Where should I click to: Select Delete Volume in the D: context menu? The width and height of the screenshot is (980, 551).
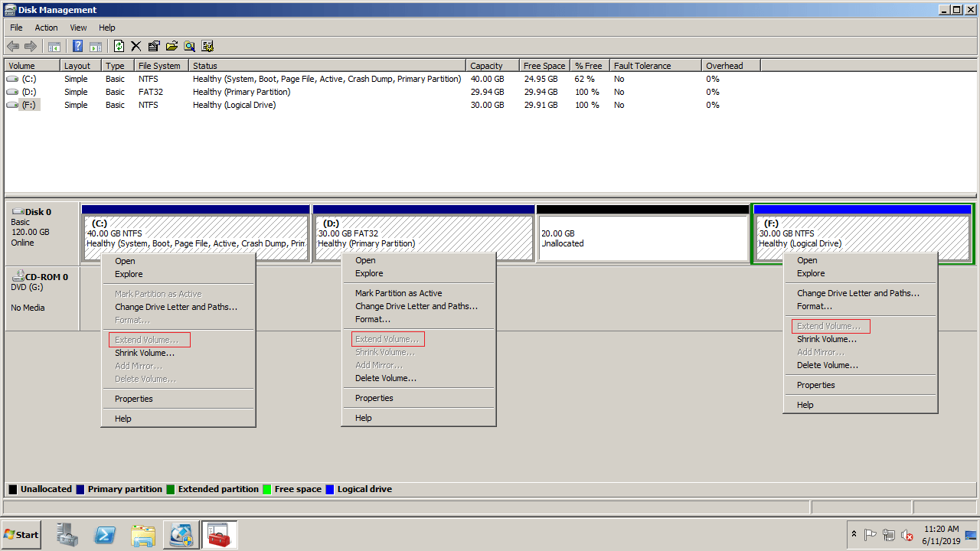pos(385,378)
